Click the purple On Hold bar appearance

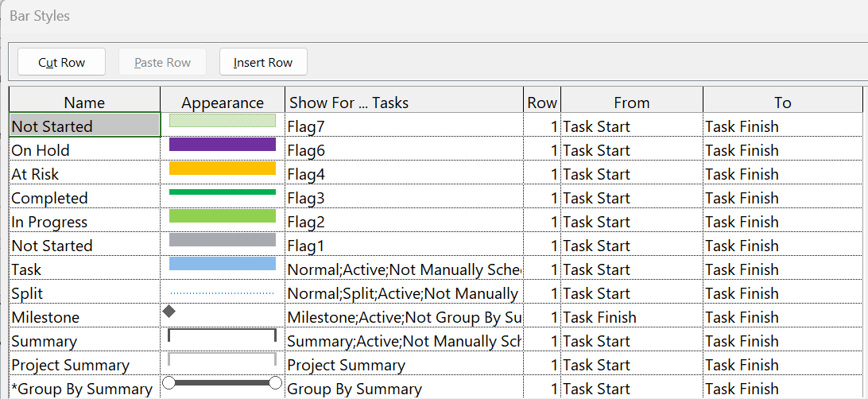click(223, 145)
